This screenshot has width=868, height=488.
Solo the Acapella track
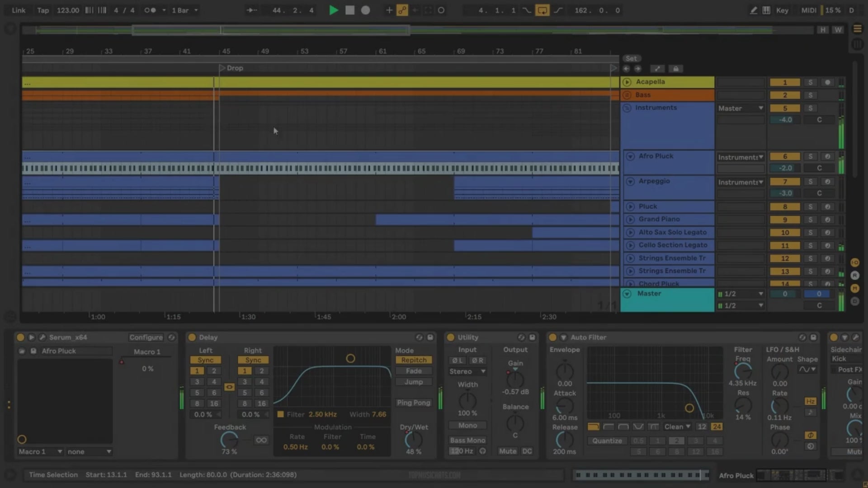[x=810, y=82]
